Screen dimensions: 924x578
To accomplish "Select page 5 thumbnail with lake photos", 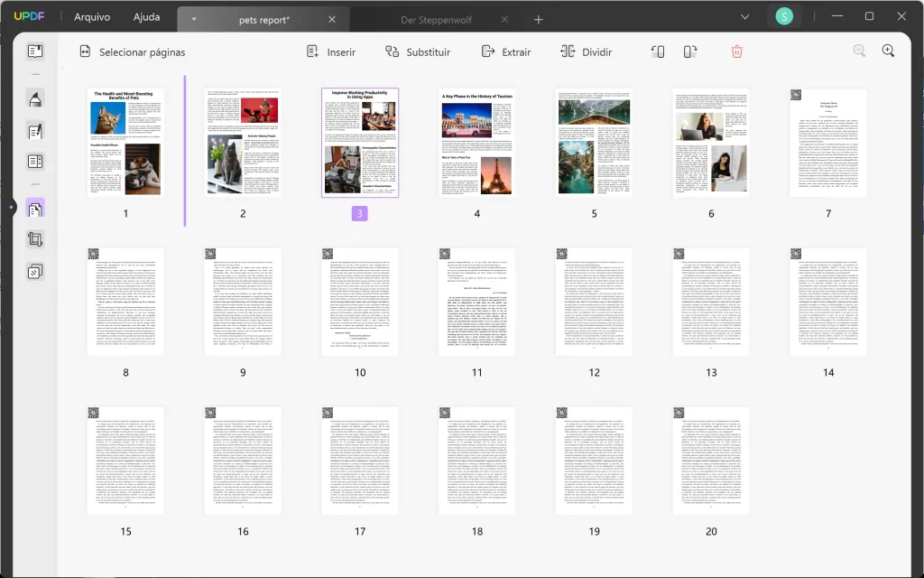I will (x=594, y=142).
